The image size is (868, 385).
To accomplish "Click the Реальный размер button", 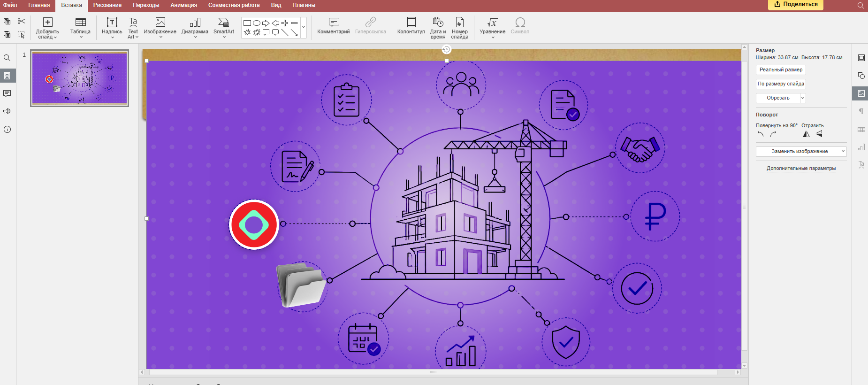I will tap(781, 70).
